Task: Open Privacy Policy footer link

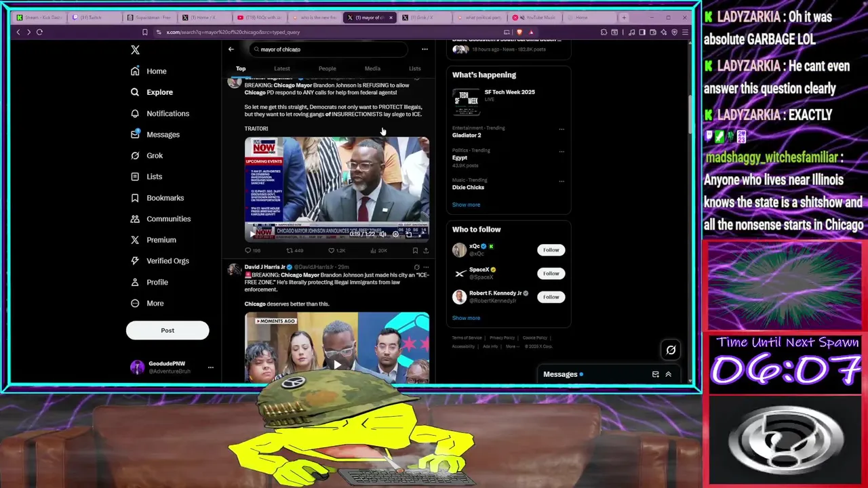Action: [x=502, y=338]
